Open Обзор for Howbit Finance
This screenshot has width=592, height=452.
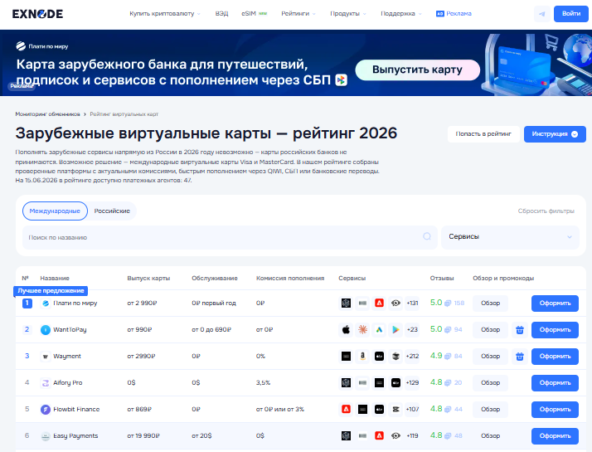point(490,409)
